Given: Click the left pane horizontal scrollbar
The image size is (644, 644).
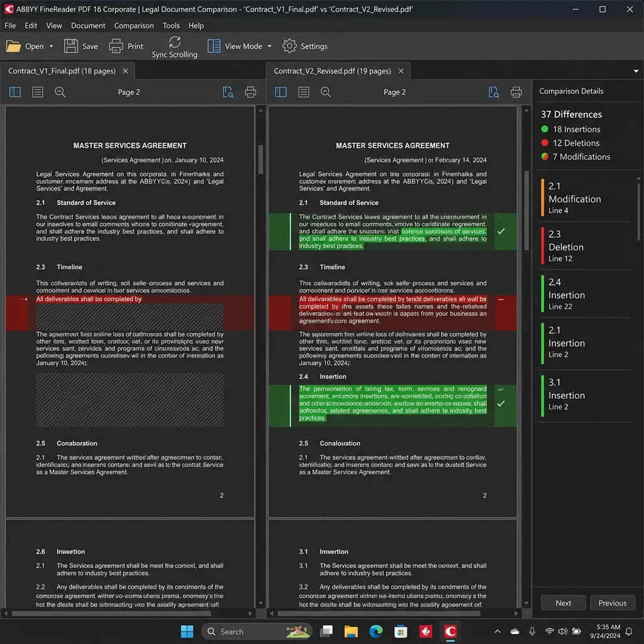Looking at the screenshot, I should (111, 614).
